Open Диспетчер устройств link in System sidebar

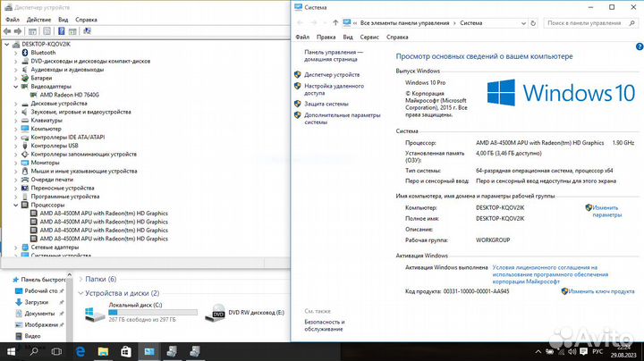coord(332,75)
